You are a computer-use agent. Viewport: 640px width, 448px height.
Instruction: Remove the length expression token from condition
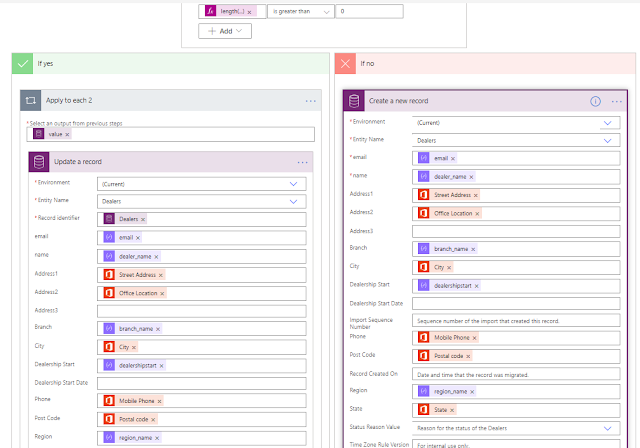[249, 12]
